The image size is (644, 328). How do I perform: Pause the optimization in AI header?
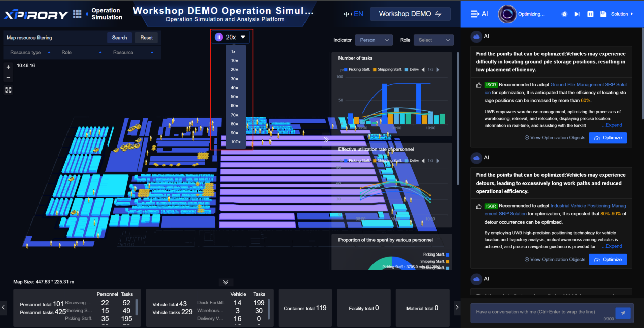coord(590,14)
